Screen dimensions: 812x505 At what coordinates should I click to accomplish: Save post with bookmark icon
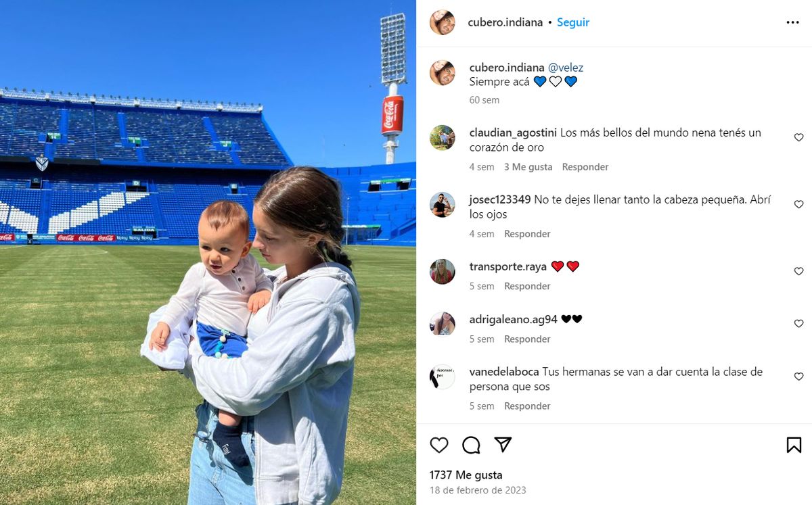(x=794, y=445)
